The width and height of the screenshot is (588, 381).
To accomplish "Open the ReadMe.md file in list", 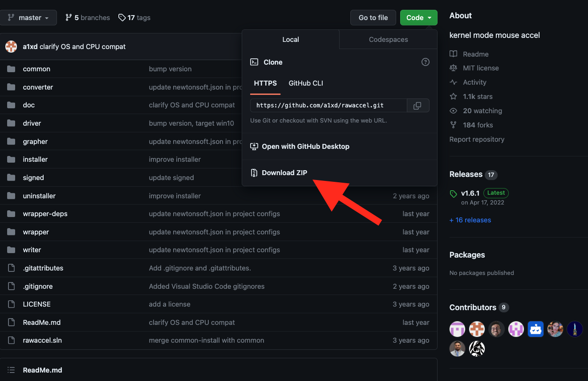I will [x=42, y=323].
